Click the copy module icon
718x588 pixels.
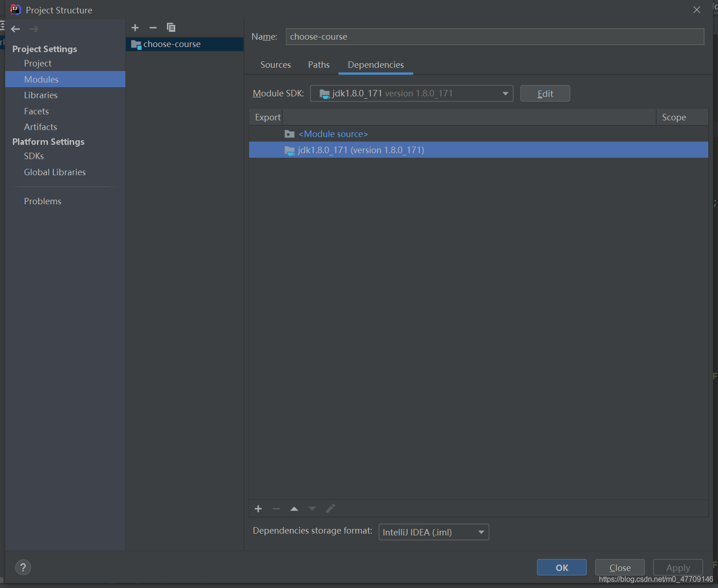171,28
